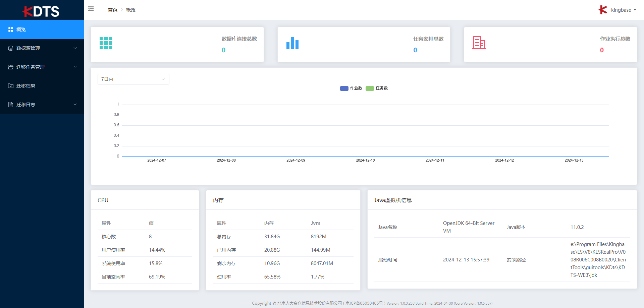Expand the 数据源管理 submenu
Image resolution: width=644 pixels, height=308 pixels.
pos(42,48)
